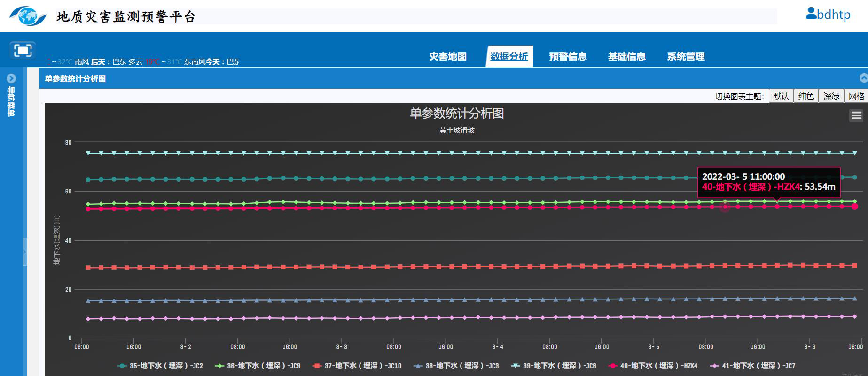Screen dimensions: 868x376
Task: Click the chart title 单参数统计分析图
Action: (457, 114)
